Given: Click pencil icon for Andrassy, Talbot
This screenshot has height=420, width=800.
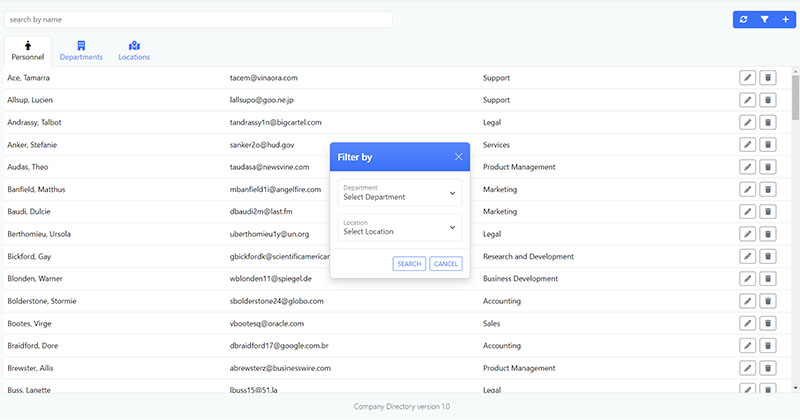Looking at the screenshot, I should click(747, 122).
